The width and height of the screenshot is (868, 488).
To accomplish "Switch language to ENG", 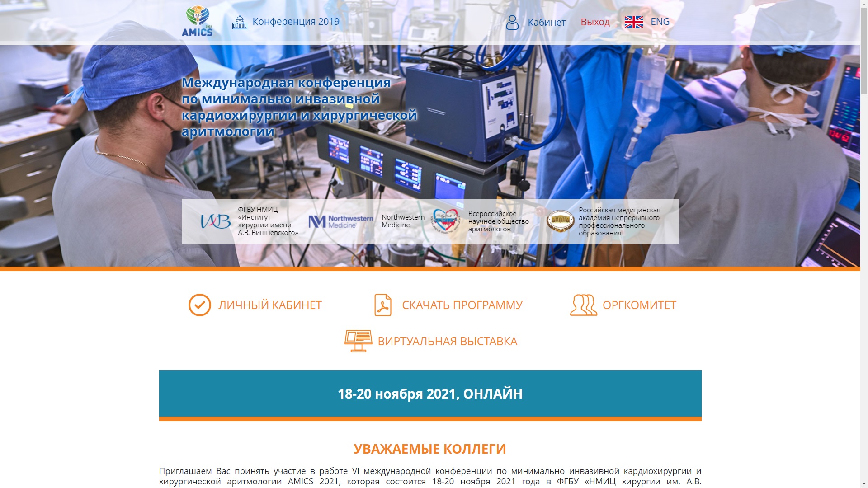I will click(660, 22).
